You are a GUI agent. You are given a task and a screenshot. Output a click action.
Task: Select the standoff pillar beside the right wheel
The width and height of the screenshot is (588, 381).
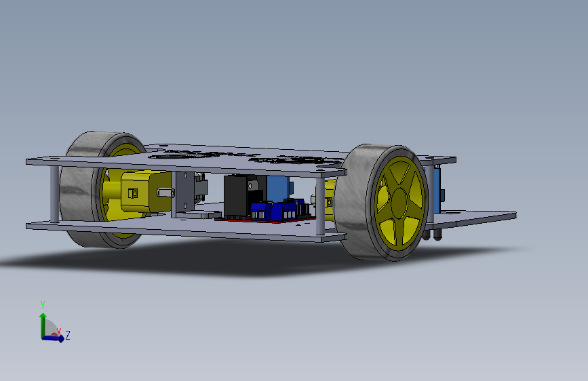pos(320,205)
